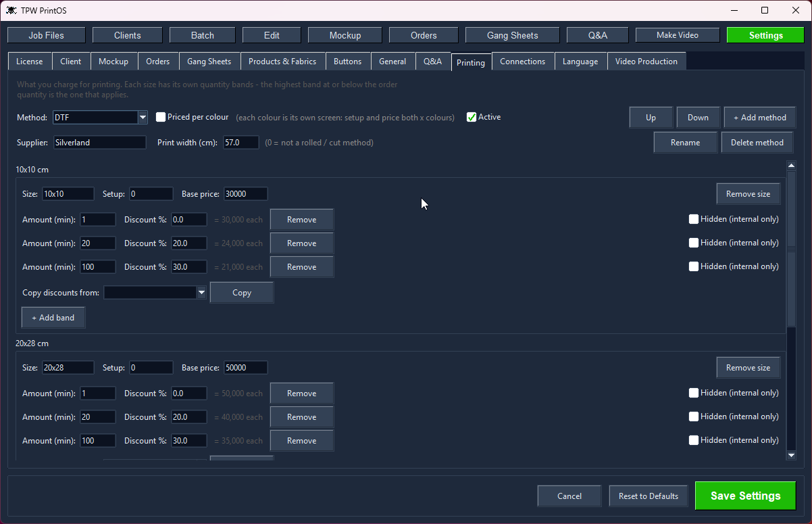Go to the License tab
812x524 pixels.
pyautogui.click(x=30, y=62)
